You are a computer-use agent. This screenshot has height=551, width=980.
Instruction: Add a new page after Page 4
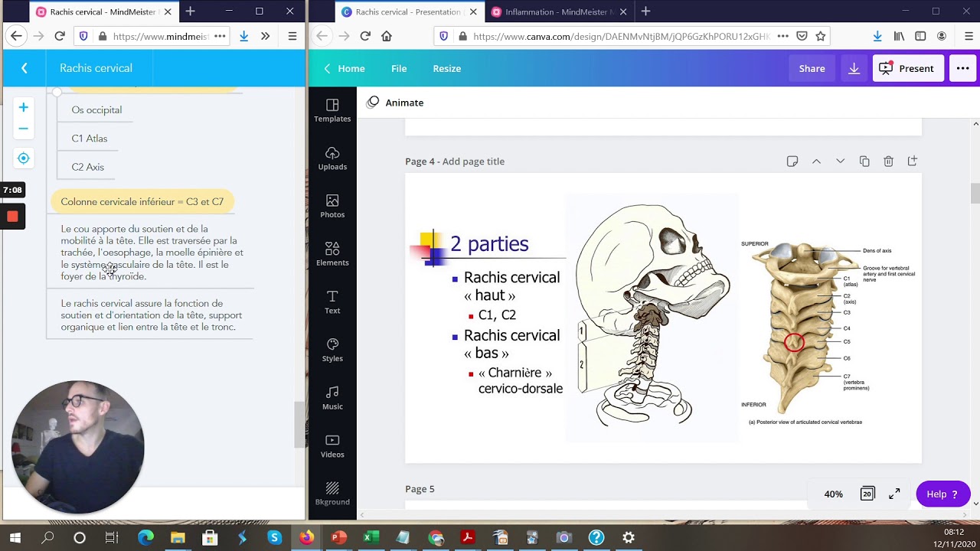pos(912,161)
